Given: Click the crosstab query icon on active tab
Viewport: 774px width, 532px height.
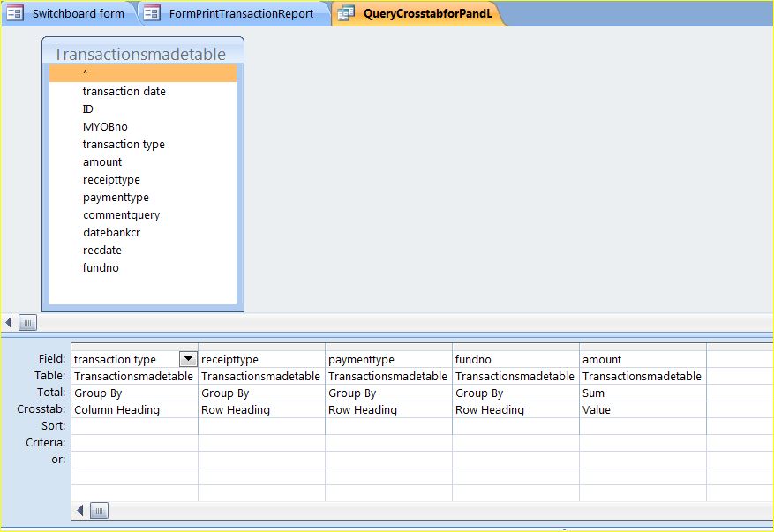Looking at the screenshot, I should pos(347,13).
